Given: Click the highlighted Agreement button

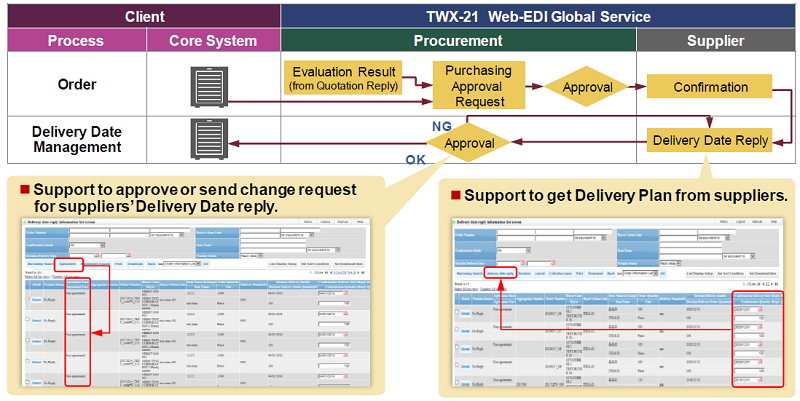Looking at the screenshot, I should click(x=67, y=264).
